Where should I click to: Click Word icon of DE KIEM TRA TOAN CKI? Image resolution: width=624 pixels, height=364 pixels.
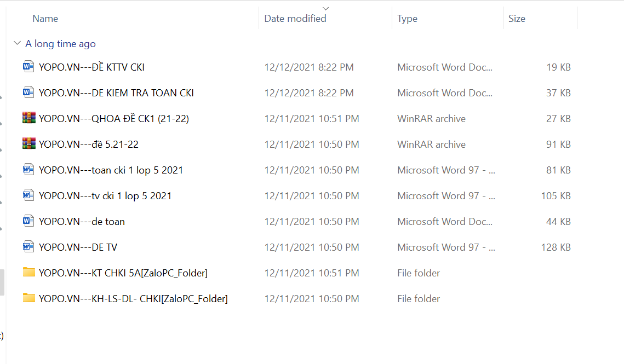[28, 93]
